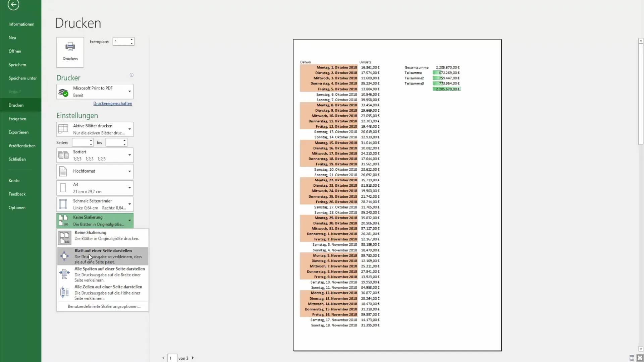
Task: Open Optionen in the sidebar
Action: [21, 207]
